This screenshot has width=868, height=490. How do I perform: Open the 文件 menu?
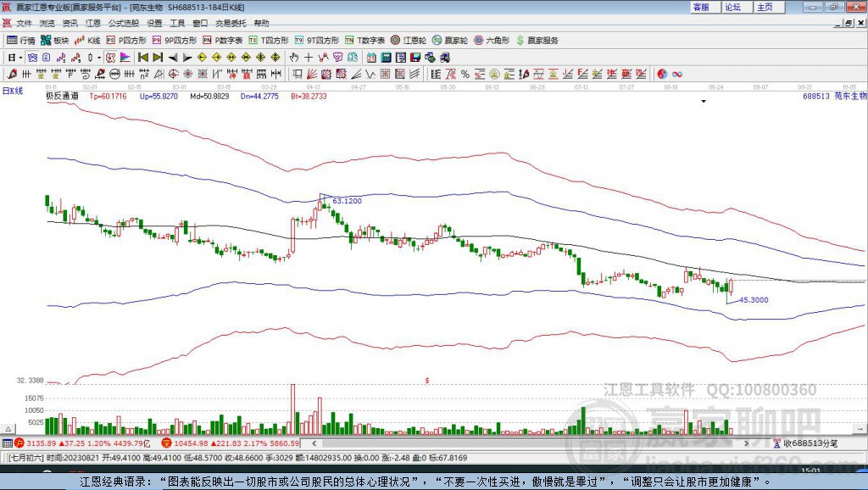tap(25, 23)
